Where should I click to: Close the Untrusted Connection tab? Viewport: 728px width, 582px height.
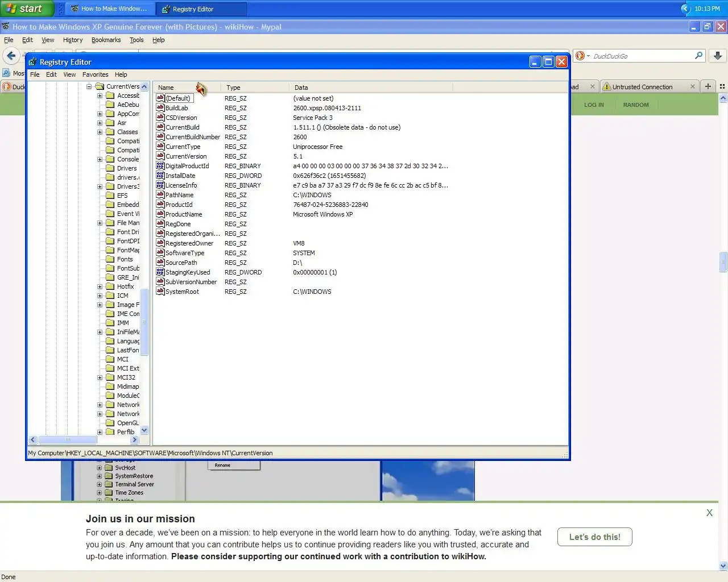(x=692, y=86)
